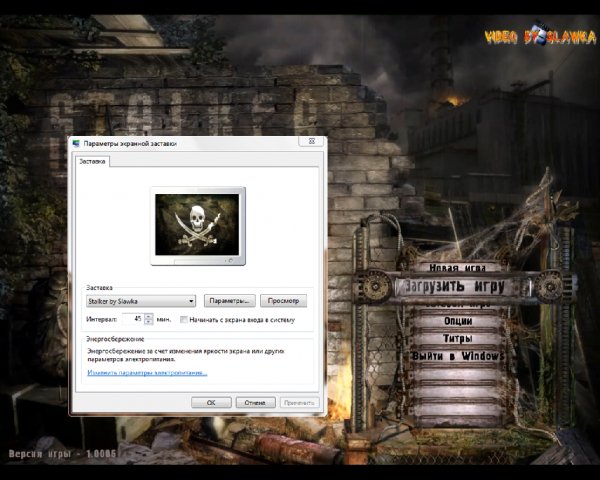Screen dimensions: 600x480
Task: Click the Энергосбережение description text
Action: tap(186, 355)
